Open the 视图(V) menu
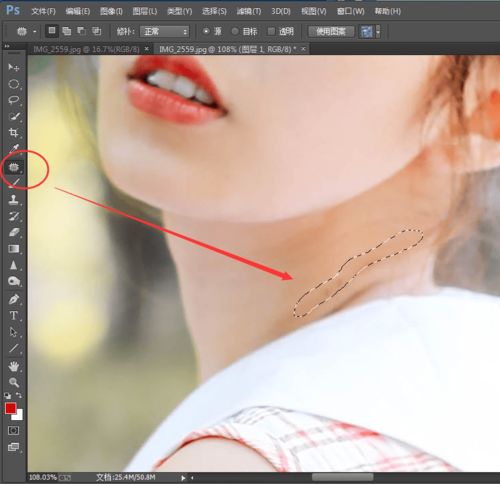 point(314,11)
